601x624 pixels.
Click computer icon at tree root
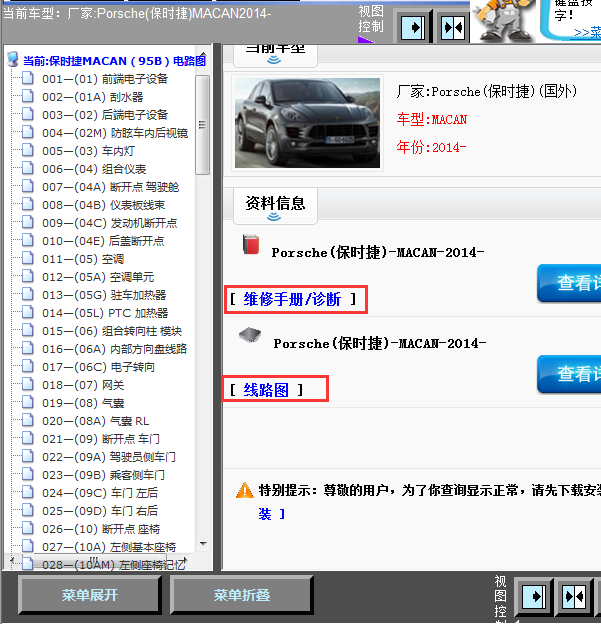[13, 59]
